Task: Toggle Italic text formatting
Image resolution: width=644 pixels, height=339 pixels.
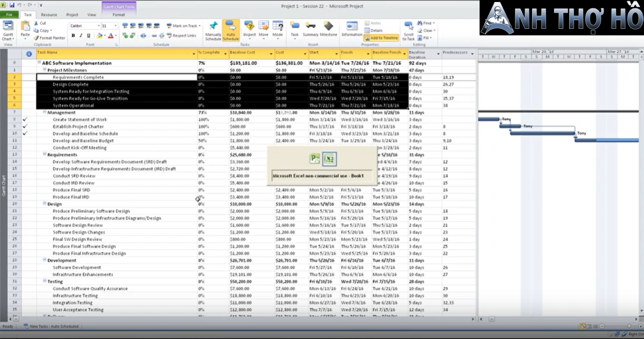Action: point(81,36)
